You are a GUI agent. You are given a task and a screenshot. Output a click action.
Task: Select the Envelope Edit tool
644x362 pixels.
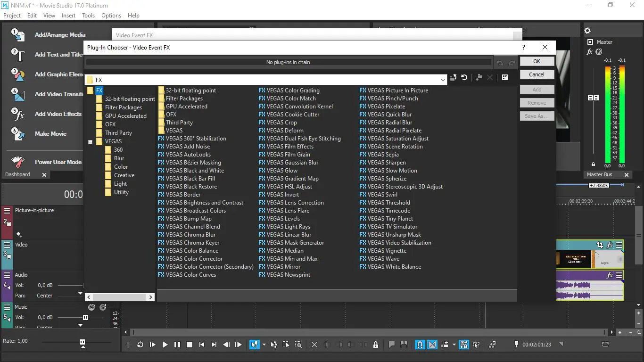coord(274,345)
